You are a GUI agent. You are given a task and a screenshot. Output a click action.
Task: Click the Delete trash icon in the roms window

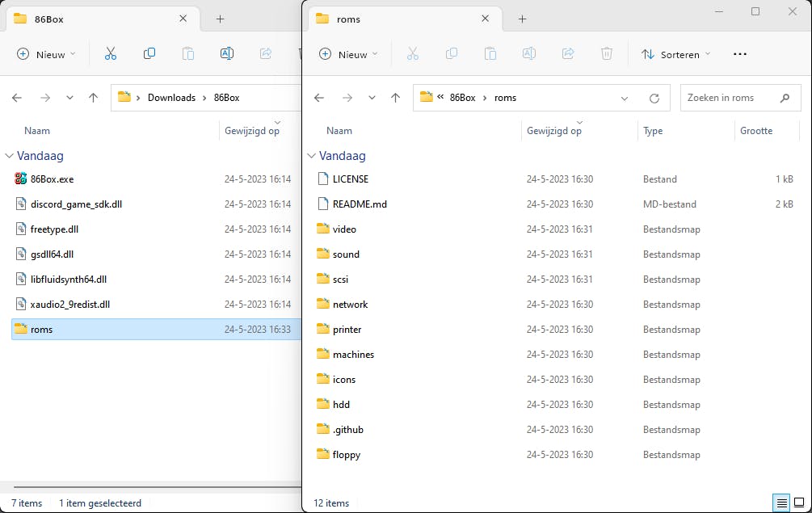607,54
